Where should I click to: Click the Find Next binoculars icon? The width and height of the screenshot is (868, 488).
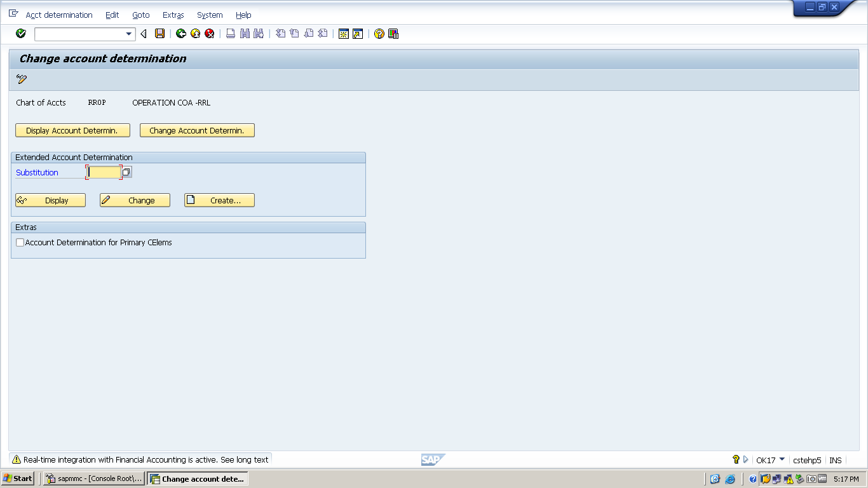point(259,34)
